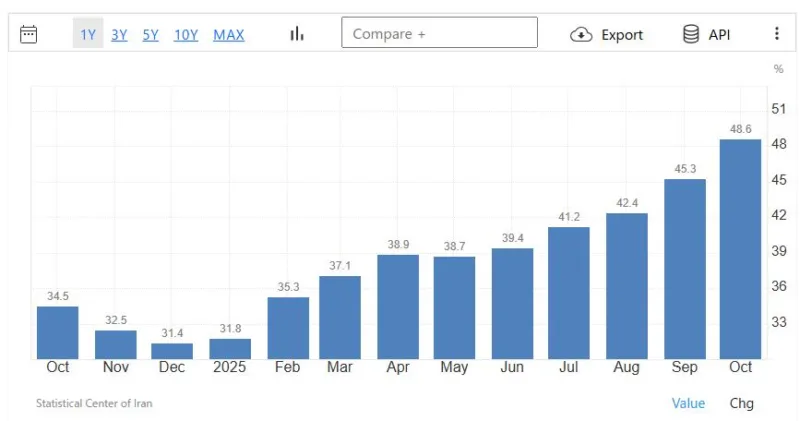Toggle chart to Value view
The width and height of the screenshot is (800, 421).
click(688, 403)
